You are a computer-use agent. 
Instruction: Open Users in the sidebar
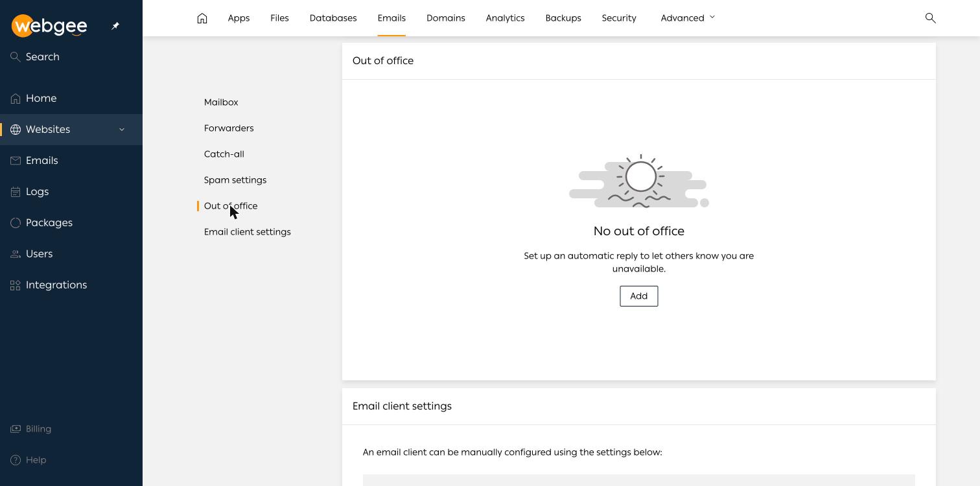[40, 254]
